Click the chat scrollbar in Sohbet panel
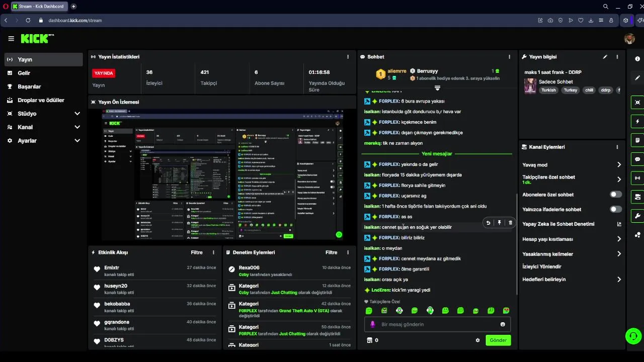The image size is (644, 362). [x=517, y=244]
